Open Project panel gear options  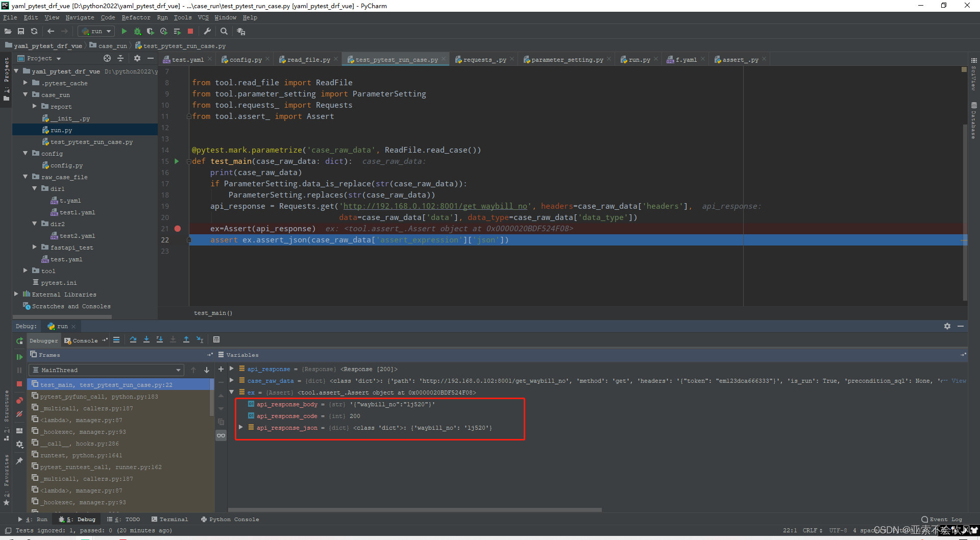click(x=137, y=58)
